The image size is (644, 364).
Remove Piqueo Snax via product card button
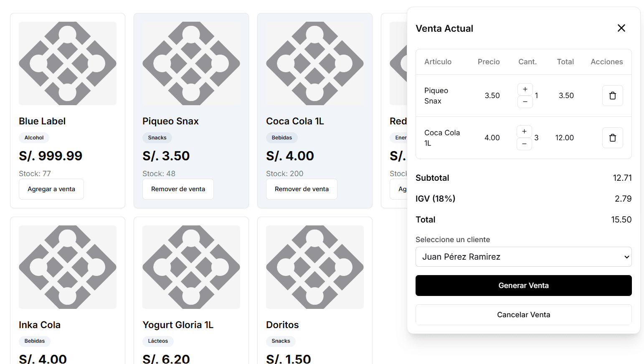click(178, 189)
